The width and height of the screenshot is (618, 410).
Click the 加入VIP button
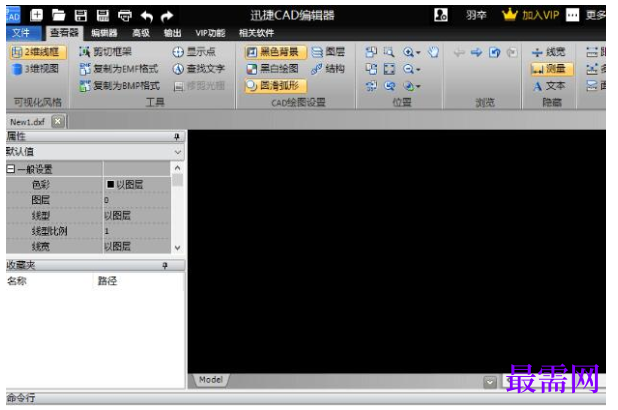[x=531, y=15]
